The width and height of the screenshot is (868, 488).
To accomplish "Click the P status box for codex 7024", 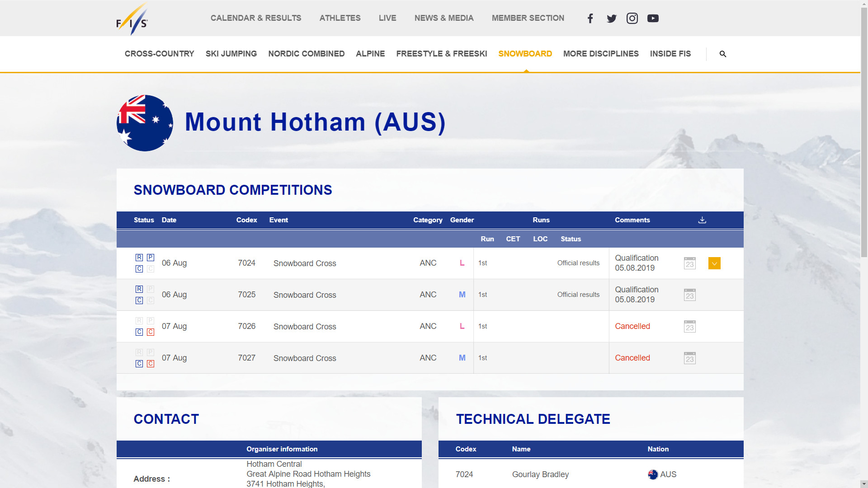I will [x=151, y=258].
